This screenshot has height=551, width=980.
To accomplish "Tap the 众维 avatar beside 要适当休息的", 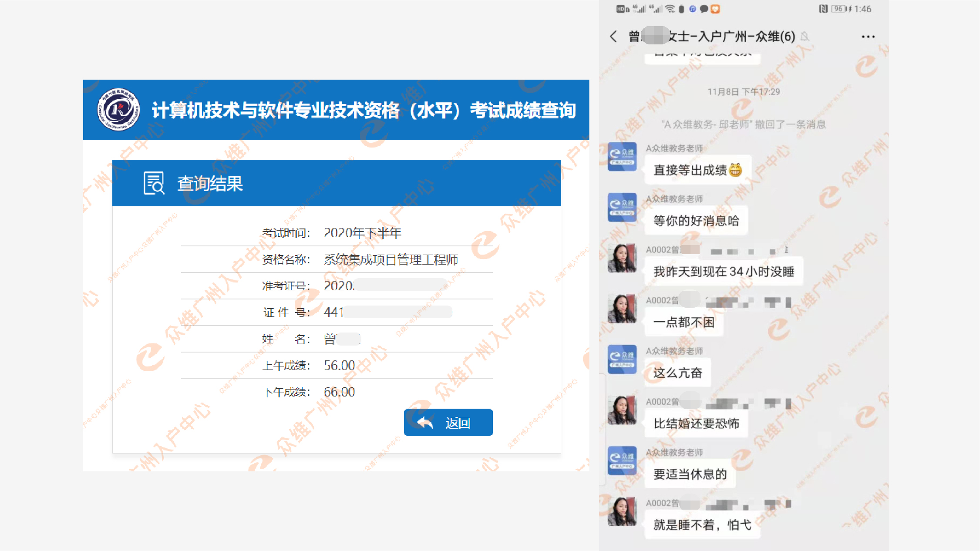I will [x=622, y=461].
